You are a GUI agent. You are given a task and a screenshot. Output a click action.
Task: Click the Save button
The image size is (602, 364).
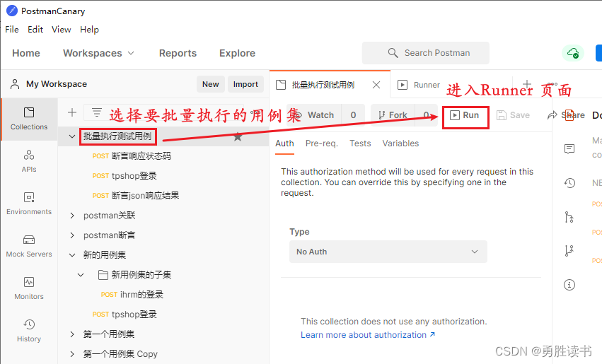513,115
